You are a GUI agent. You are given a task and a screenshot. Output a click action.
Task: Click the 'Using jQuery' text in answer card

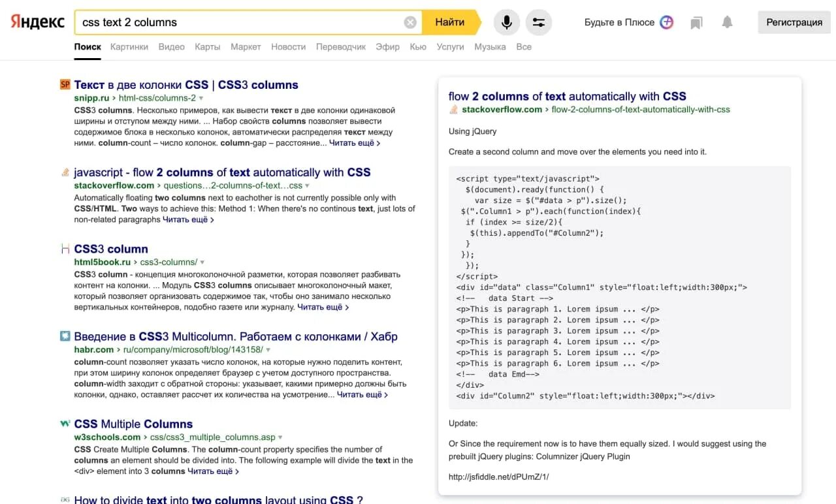[473, 131]
